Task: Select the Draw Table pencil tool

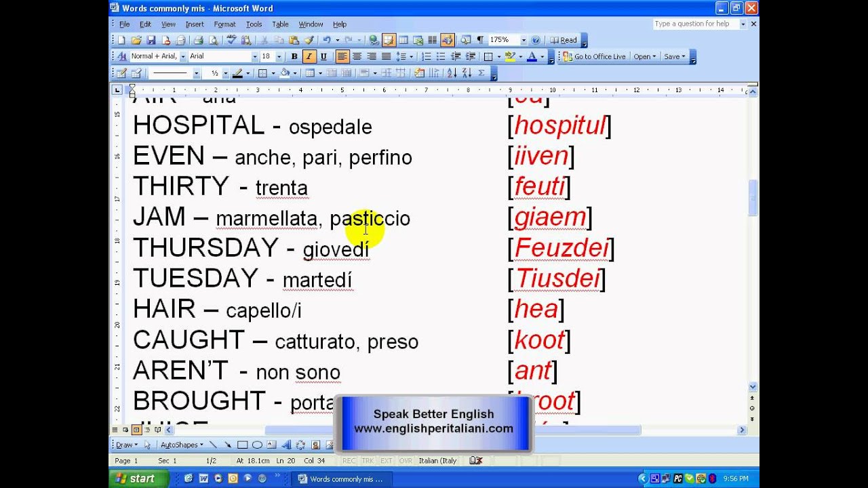Action: point(121,73)
